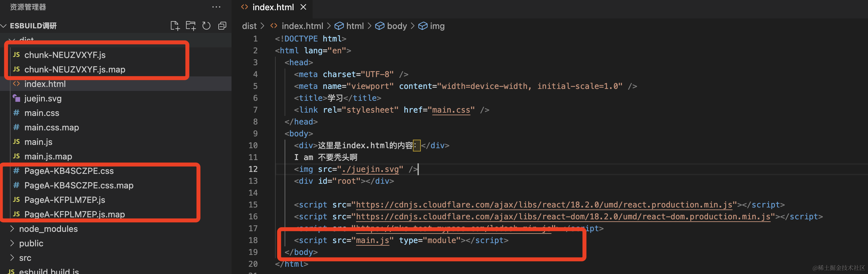Open esbuild.build.js file
868x274 pixels.
[49, 271]
